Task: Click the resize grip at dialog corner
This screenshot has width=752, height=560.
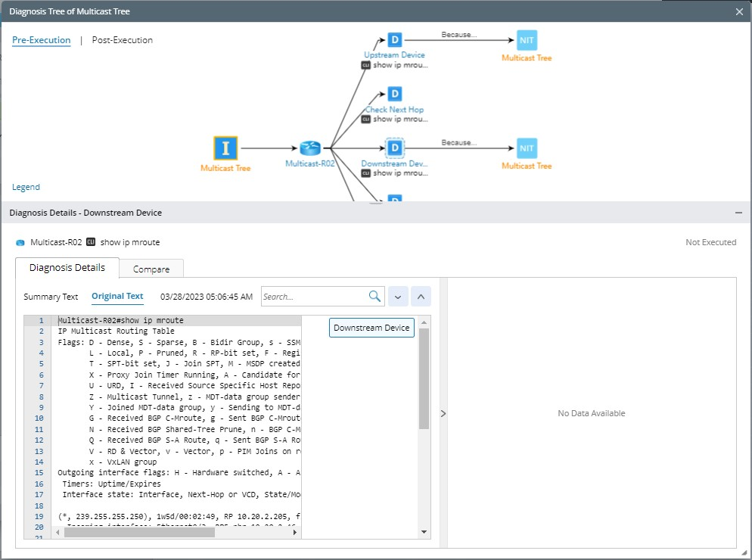Action: [744, 552]
